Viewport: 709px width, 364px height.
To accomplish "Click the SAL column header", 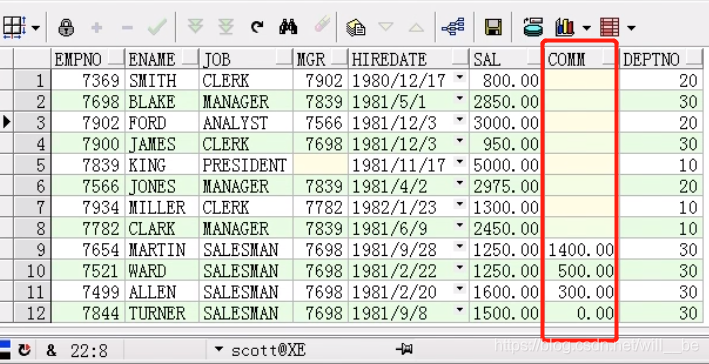I will point(506,59).
